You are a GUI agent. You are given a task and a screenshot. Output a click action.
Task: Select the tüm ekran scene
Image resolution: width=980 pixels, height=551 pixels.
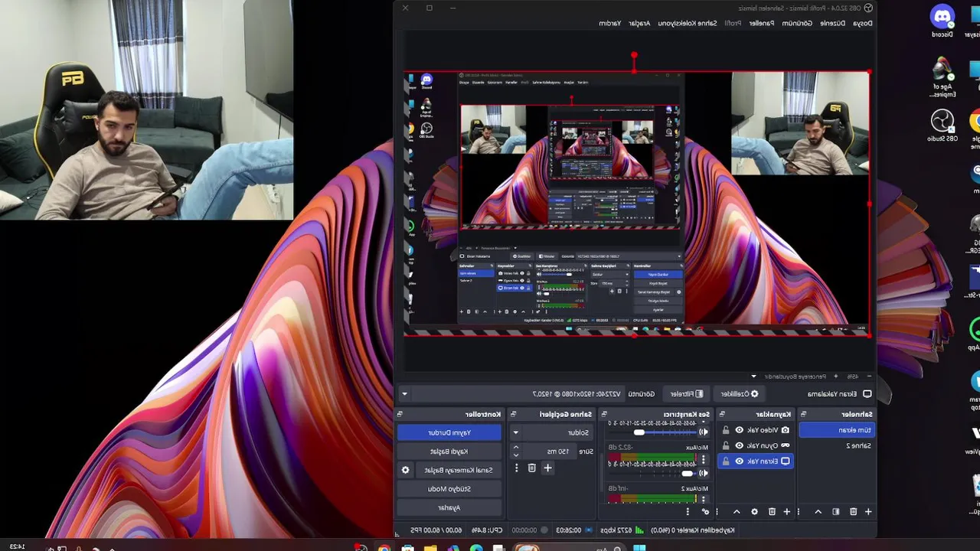pos(836,430)
